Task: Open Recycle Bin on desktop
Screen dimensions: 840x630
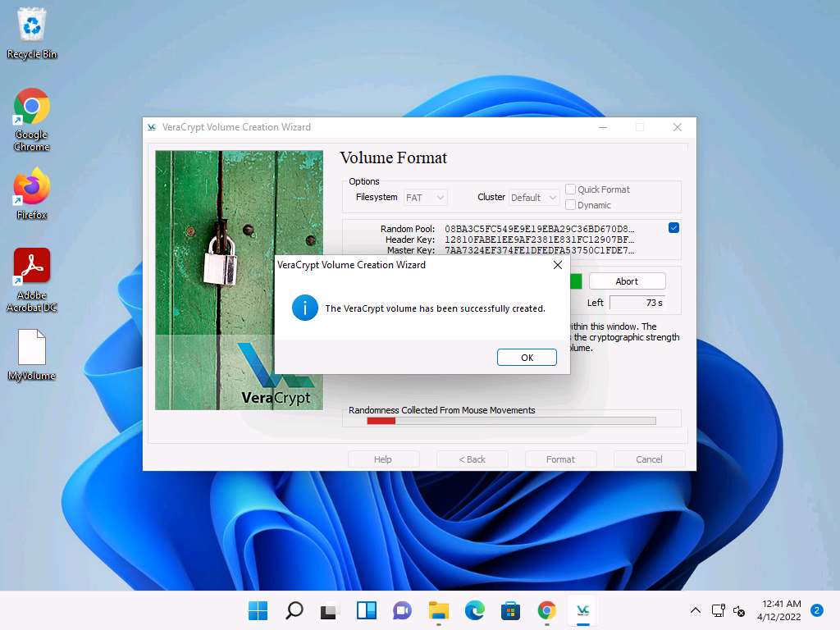Action: point(32,33)
